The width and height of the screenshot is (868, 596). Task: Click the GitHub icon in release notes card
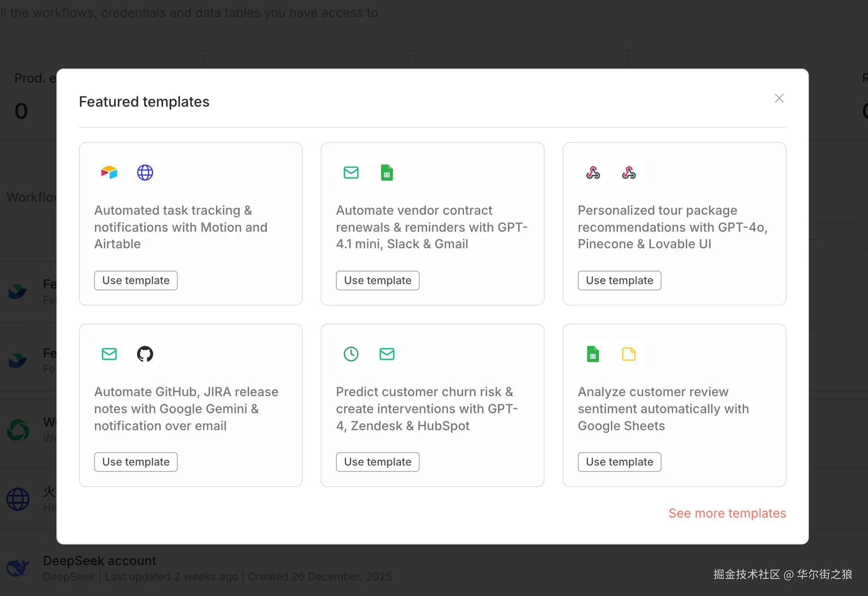point(145,354)
